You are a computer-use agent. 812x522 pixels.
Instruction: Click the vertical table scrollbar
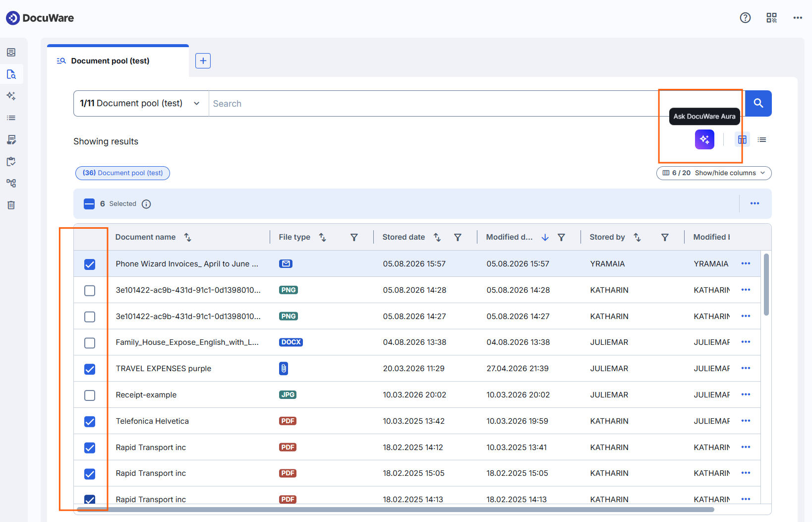[x=766, y=284]
